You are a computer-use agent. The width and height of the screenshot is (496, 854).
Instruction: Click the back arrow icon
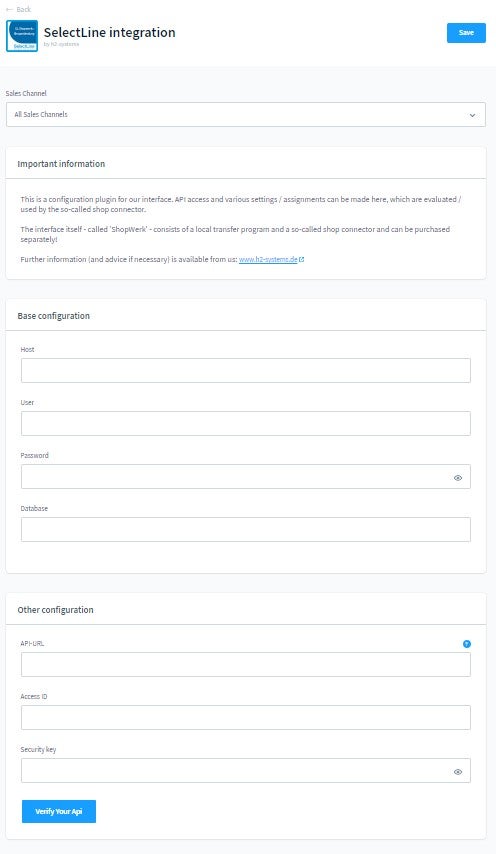[9, 9]
